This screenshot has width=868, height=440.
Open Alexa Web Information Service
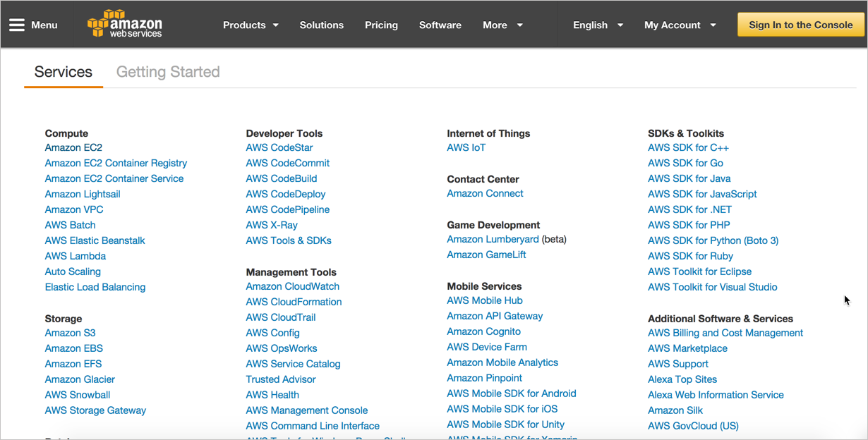pos(716,395)
